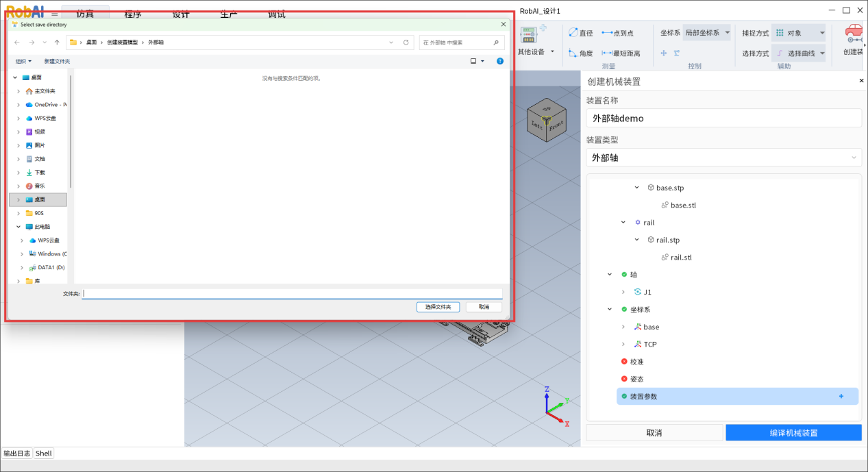
Task: Expand 主文件夹 in dialog sidebar
Action: point(18,91)
